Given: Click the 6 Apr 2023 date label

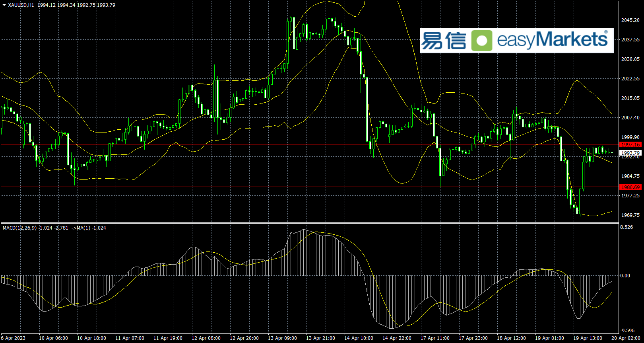Looking at the screenshot, I should 13,338.
